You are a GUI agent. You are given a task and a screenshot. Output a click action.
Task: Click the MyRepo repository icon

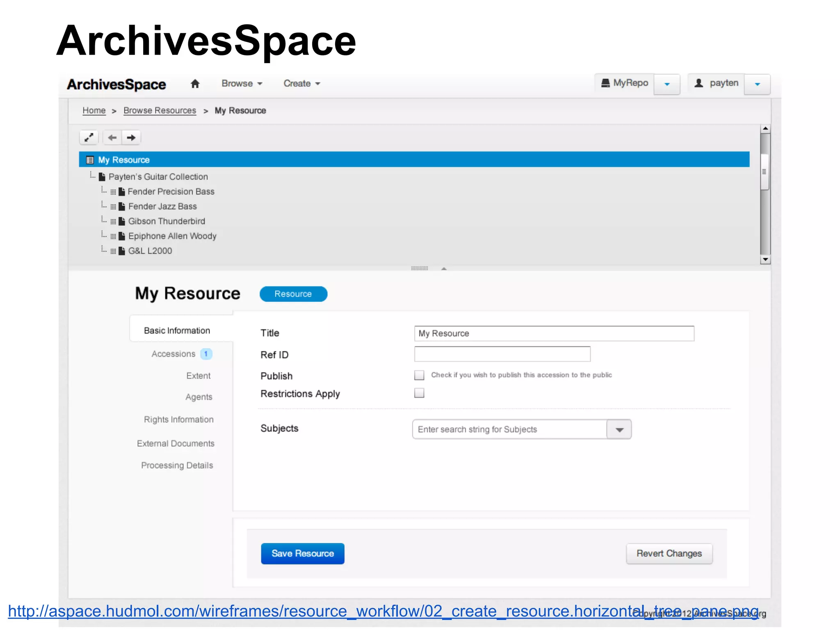pos(605,83)
